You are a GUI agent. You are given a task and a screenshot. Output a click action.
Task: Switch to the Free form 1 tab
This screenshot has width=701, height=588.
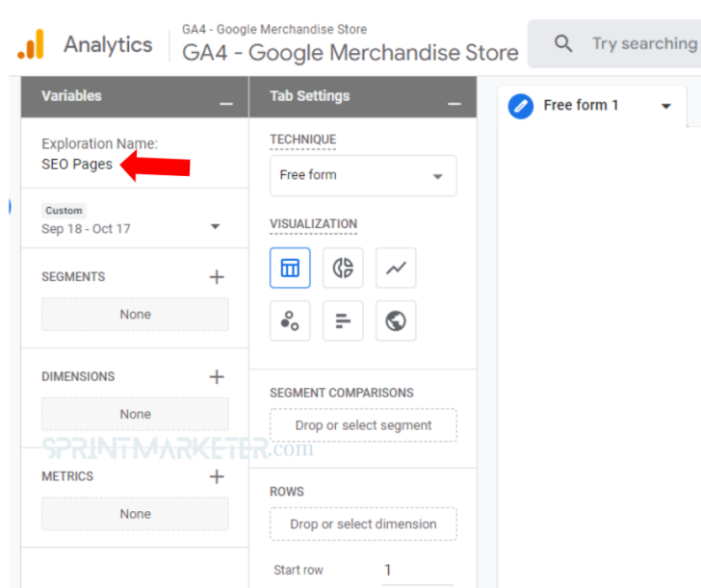coord(581,105)
